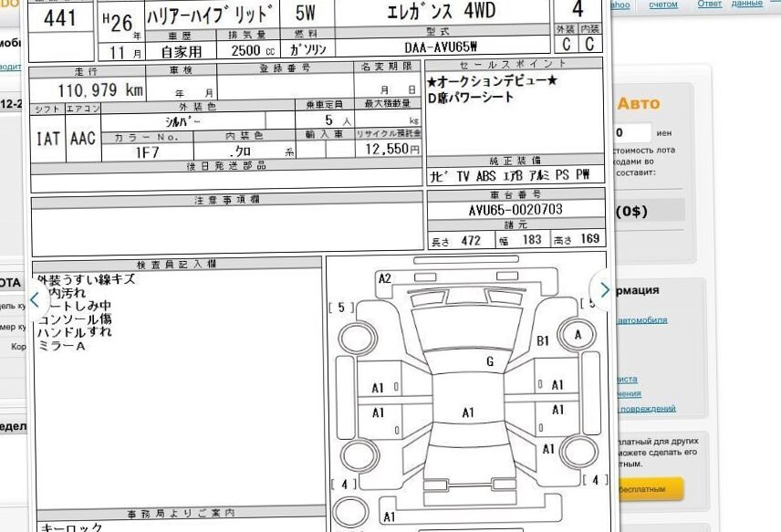The image size is (781, 532).
Task: Click the equipment line 'ナビ TV ABS エアB アルミ PS PW'
Action: 509,175
